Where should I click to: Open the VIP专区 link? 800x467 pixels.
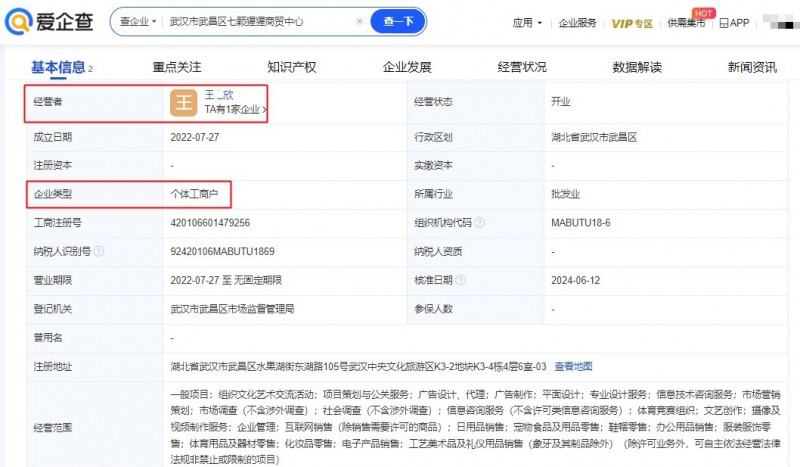632,22
